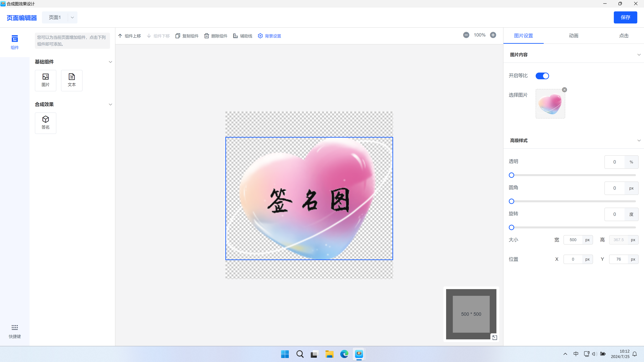Click the 高 height input field
This screenshot has height=362, width=644.
[x=619, y=240]
